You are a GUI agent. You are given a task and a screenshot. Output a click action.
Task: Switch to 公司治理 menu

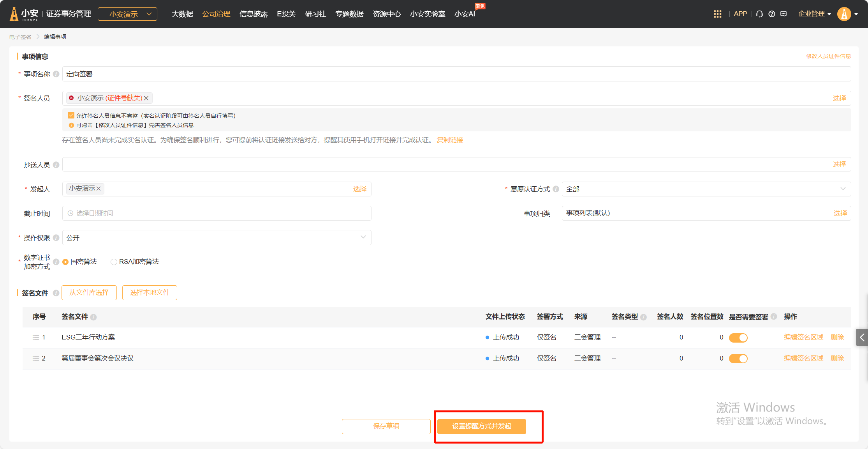(x=216, y=14)
